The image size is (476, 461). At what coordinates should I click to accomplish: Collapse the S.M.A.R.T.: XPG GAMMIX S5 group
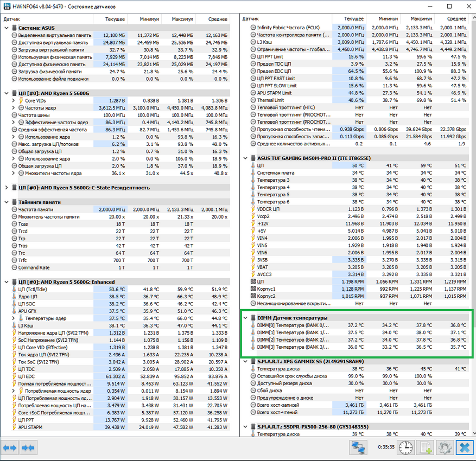[x=245, y=362]
